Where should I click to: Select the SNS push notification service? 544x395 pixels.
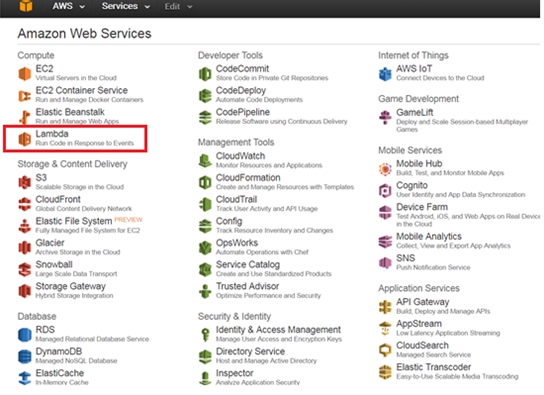click(406, 258)
